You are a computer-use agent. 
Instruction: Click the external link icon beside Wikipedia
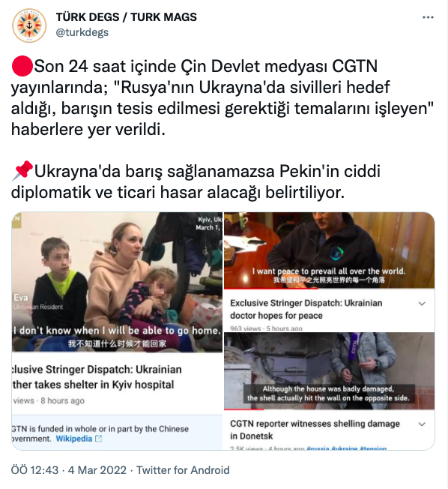(98, 439)
